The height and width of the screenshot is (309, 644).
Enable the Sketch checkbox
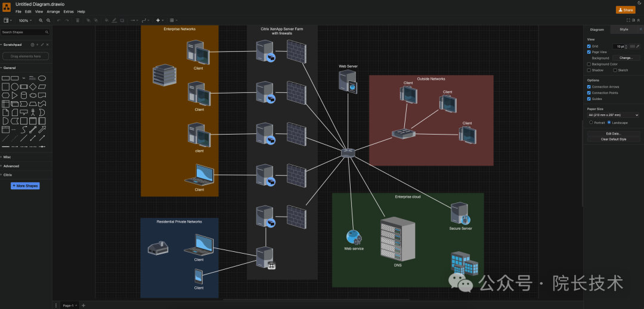click(x=615, y=70)
